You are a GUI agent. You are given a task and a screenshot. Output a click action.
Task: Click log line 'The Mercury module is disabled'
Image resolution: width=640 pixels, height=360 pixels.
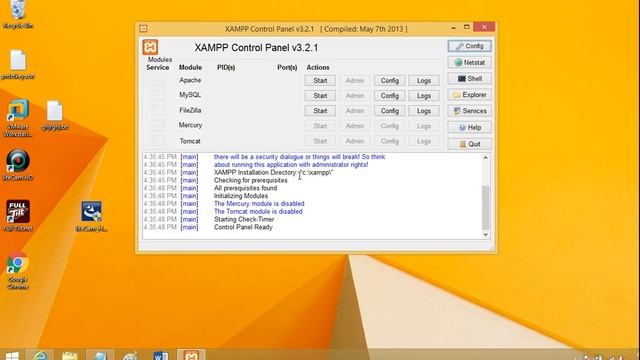tap(259, 204)
